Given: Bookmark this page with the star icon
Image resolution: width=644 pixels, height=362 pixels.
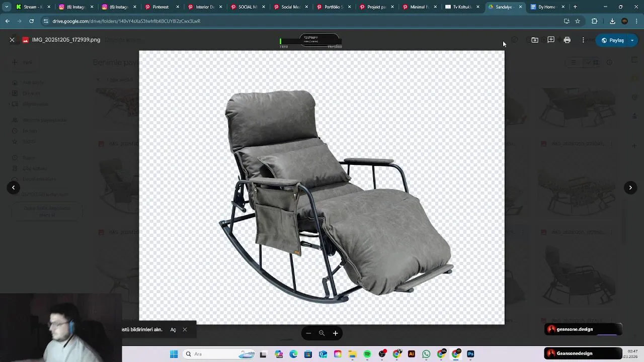Looking at the screenshot, I should (x=578, y=21).
